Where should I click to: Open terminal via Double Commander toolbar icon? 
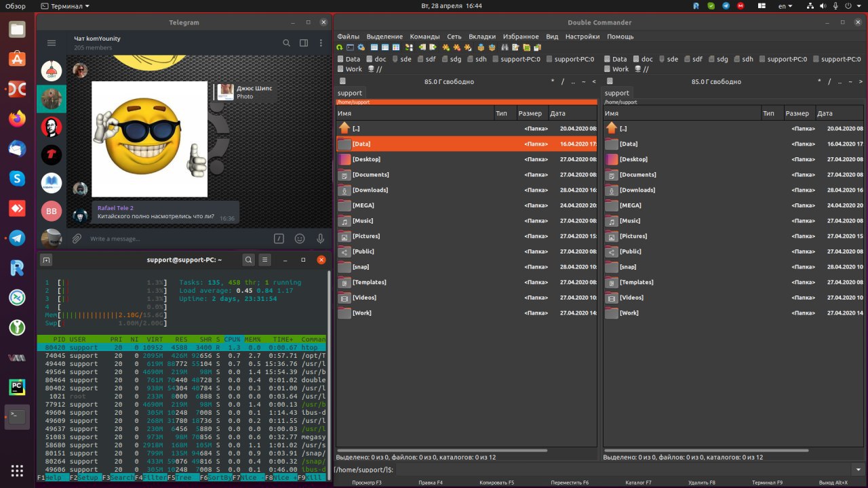350,47
